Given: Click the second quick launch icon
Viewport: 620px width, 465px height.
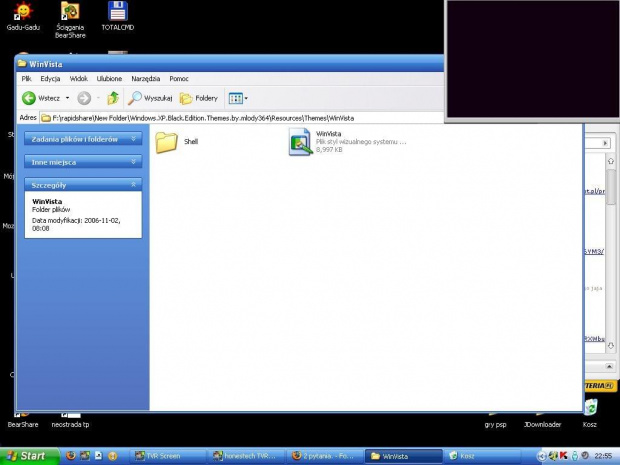Looking at the screenshot, I should pos(85,456).
